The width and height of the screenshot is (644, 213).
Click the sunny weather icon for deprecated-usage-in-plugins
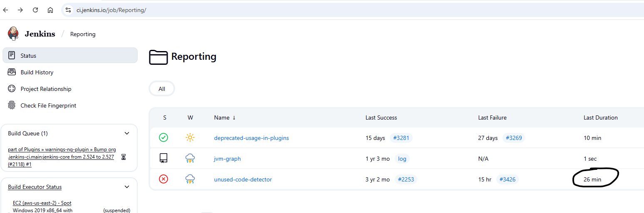pos(190,138)
